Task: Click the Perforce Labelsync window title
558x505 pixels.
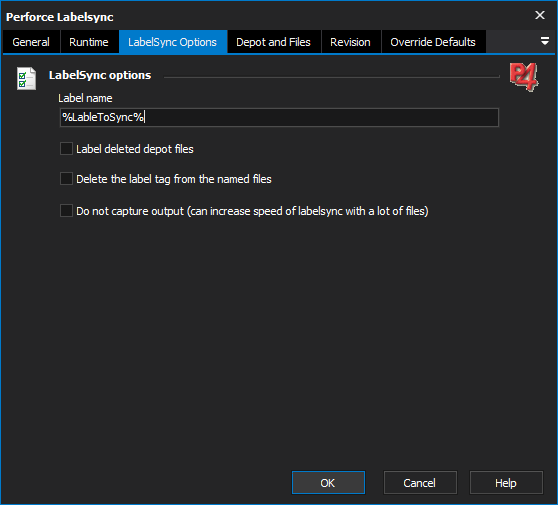Action: (x=60, y=17)
